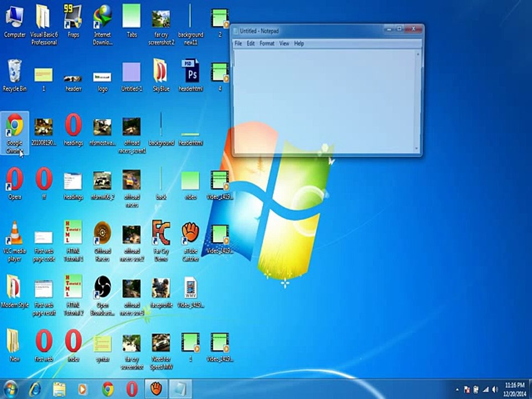532x399 pixels.
Task: Open Notepad's Edit menu
Action: click(250, 43)
